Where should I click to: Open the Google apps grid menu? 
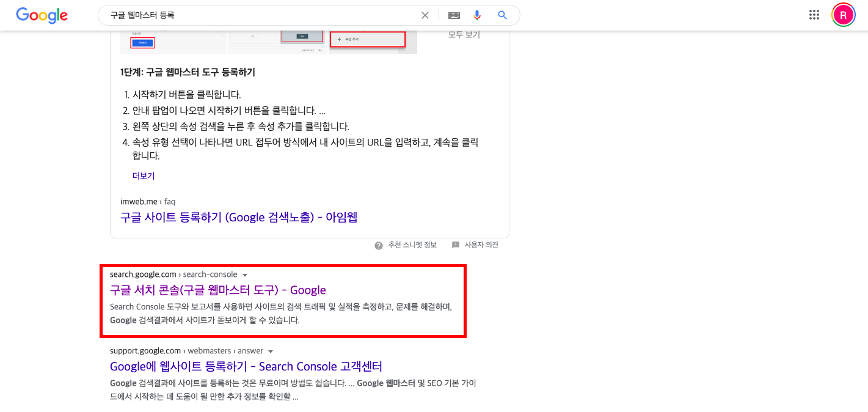tap(814, 15)
